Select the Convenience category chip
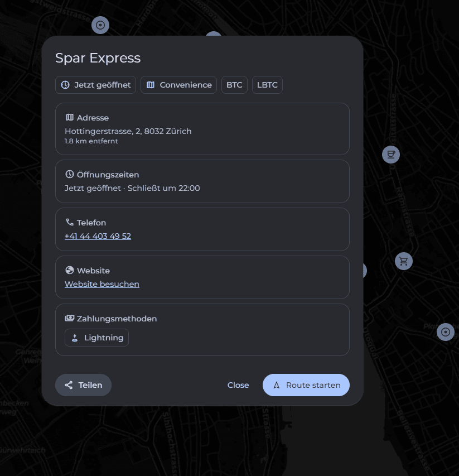The height and width of the screenshot is (476, 459). (x=178, y=85)
